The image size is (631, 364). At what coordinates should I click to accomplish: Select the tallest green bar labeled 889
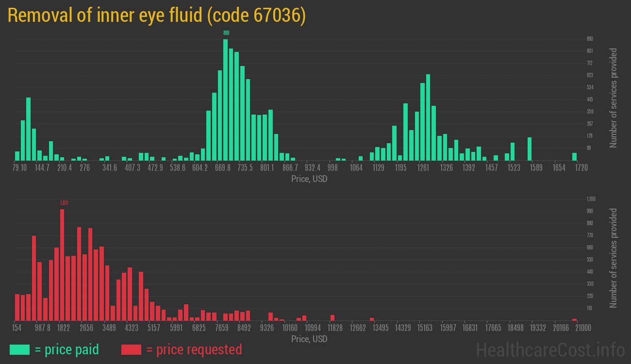click(225, 97)
